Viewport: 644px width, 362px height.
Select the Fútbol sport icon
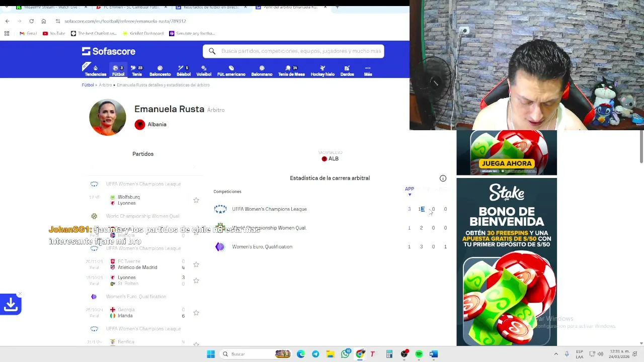click(118, 70)
